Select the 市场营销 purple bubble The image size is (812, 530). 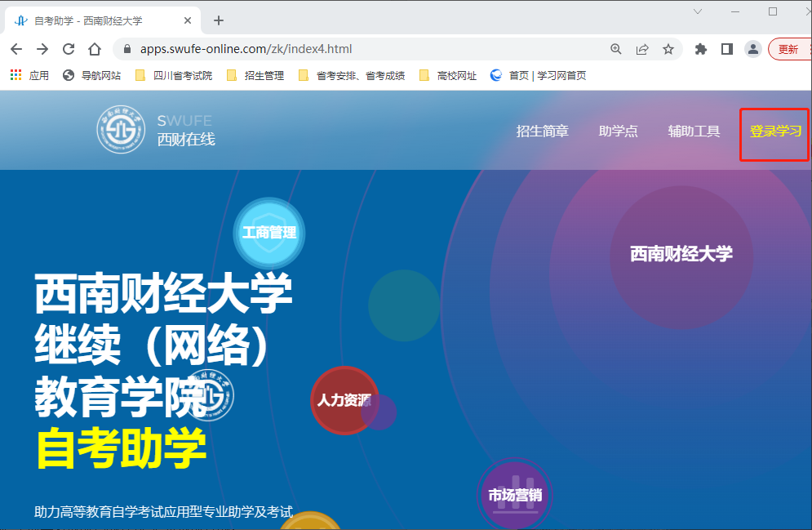tap(515, 495)
